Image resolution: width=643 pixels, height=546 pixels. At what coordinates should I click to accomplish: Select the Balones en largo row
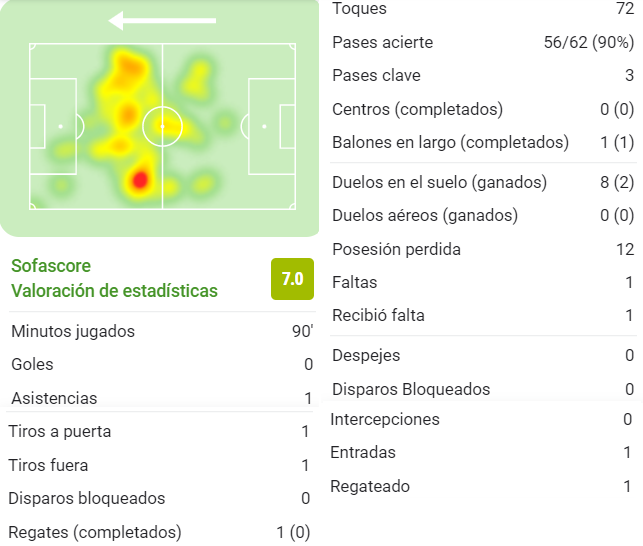click(483, 142)
